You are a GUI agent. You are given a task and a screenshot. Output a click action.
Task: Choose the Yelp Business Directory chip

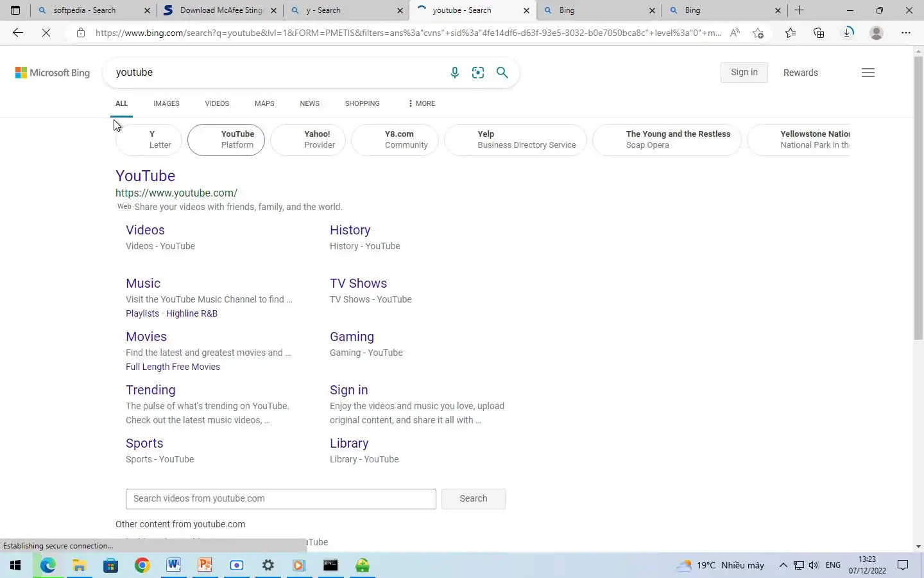click(516, 139)
